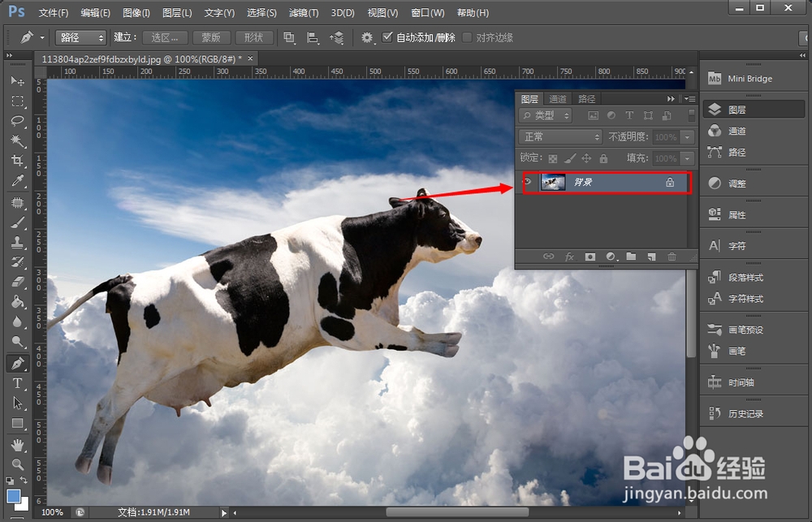Viewport: 812px width, 522px height.
Task: Select the Paint Bucket tool
Action: tap(18, 301)
